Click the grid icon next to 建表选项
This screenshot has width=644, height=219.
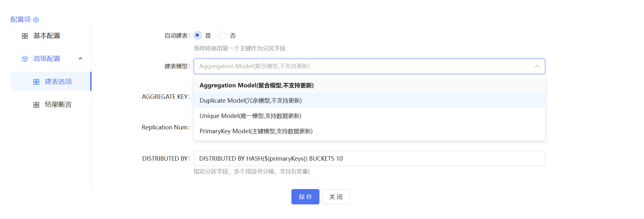(36, 81)
